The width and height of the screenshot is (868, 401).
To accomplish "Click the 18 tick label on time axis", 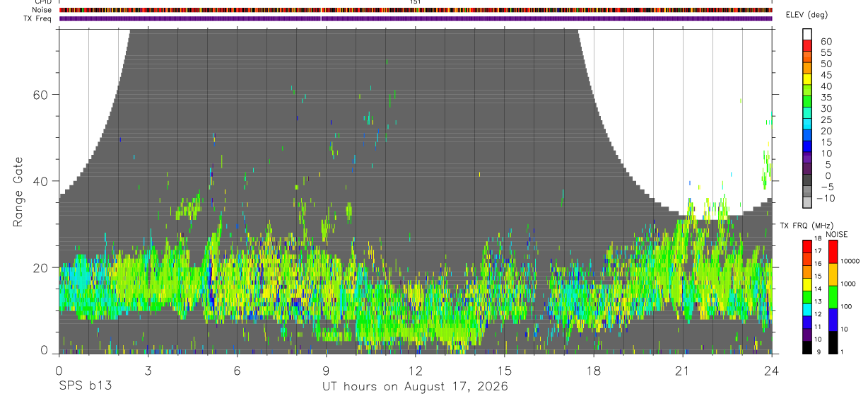I will pos(593,371).
